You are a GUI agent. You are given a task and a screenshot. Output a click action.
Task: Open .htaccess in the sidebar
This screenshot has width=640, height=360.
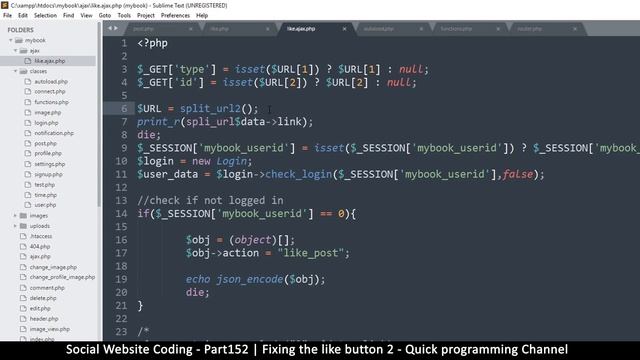tap(41, 236)
